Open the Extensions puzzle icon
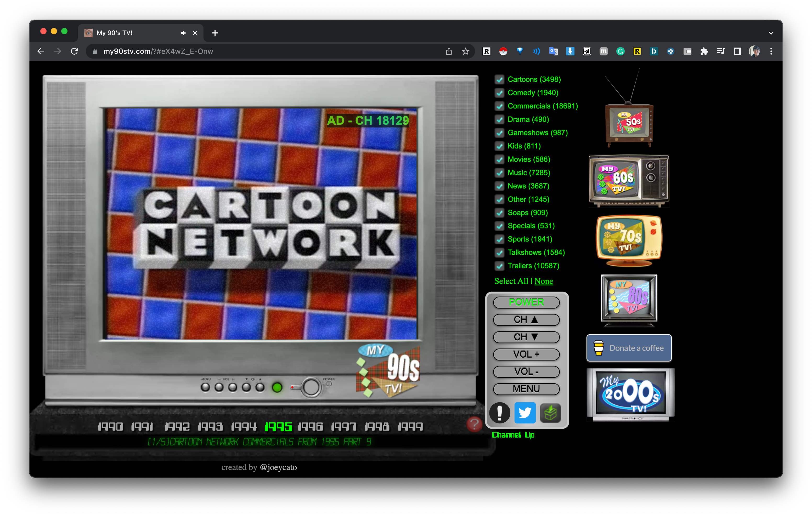This screenshot has height=516, width=812. pyautogui.click(x=704, y=51)
